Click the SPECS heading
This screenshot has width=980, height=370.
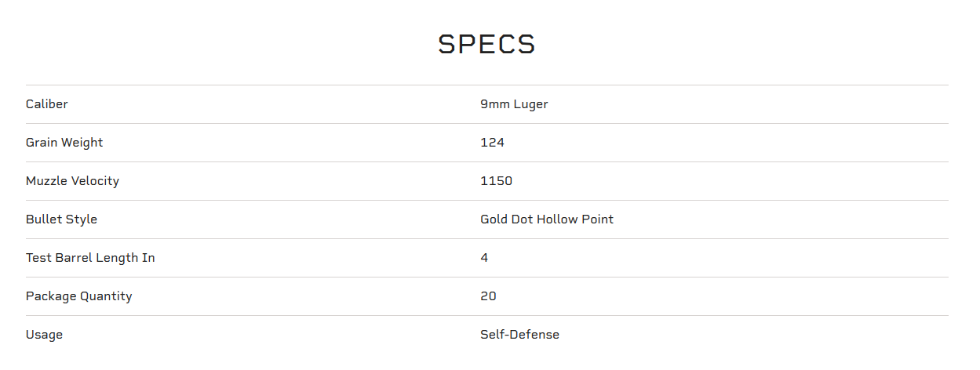click(x=486, y=45)
